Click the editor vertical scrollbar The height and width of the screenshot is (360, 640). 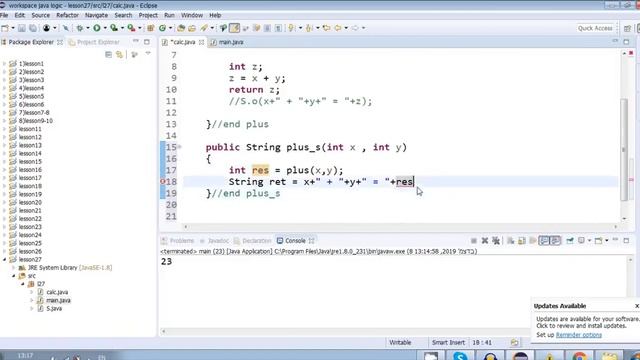coord(624,149)
